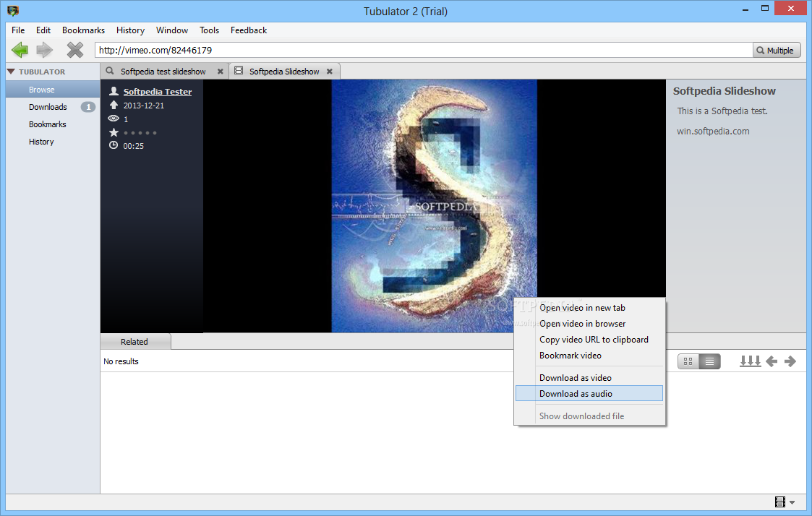Open Downloads in the sidebar

point(48,107)
